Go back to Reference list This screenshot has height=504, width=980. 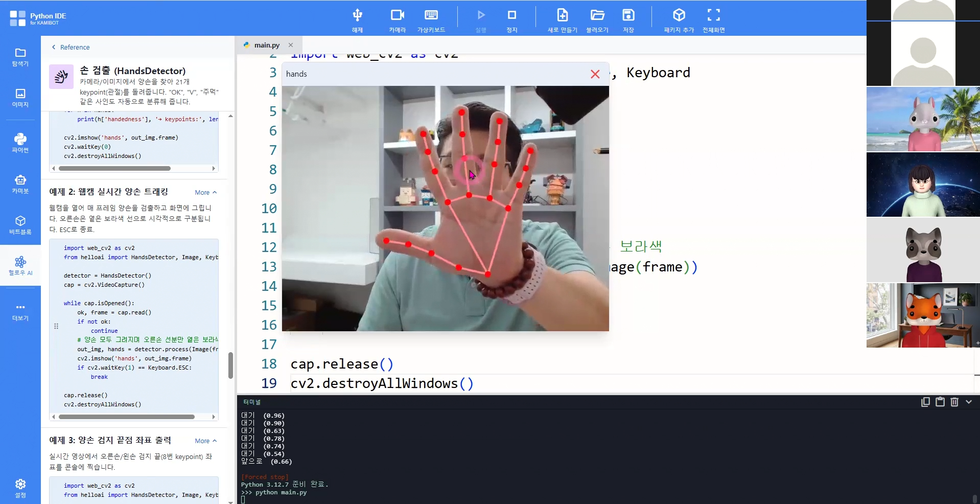tap(71, 47)
